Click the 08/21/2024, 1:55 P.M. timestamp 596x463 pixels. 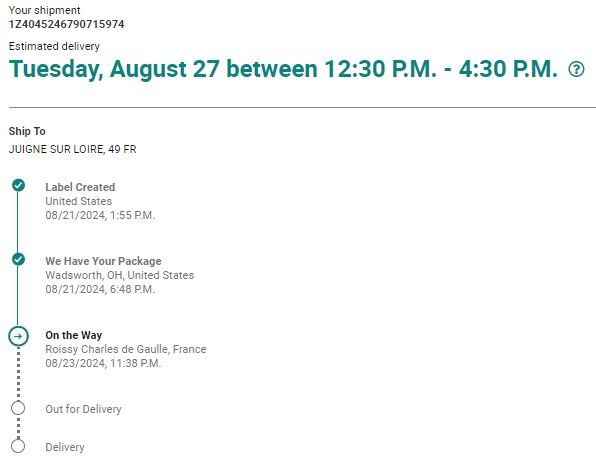pyautogui.click(x=100, y=216)
